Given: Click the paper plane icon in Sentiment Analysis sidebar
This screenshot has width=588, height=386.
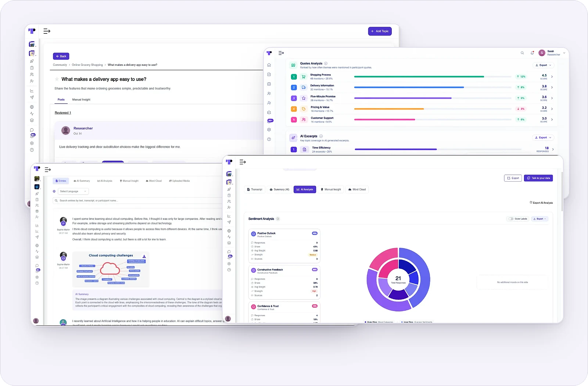Looking at the screenshot, I should tap(229, 222).
